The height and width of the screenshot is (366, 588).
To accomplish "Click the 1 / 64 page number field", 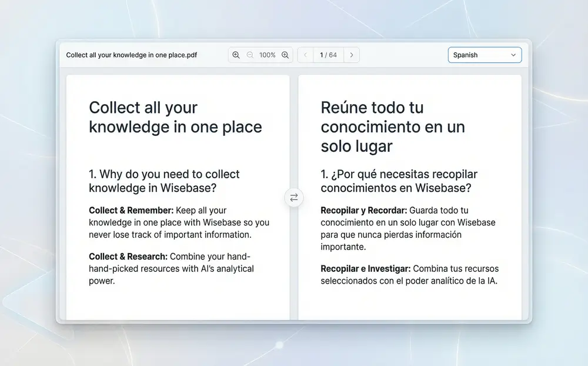I will pos(329,55).
